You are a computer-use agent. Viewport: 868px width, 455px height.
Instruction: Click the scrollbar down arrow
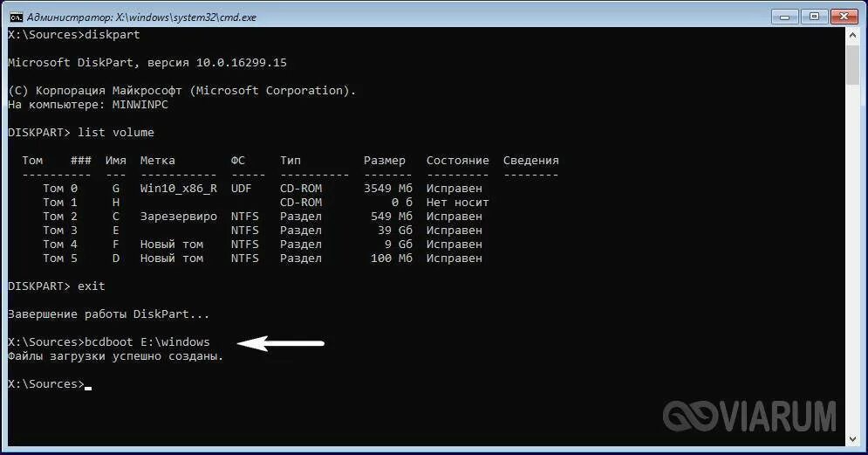(x=852, y=439)
